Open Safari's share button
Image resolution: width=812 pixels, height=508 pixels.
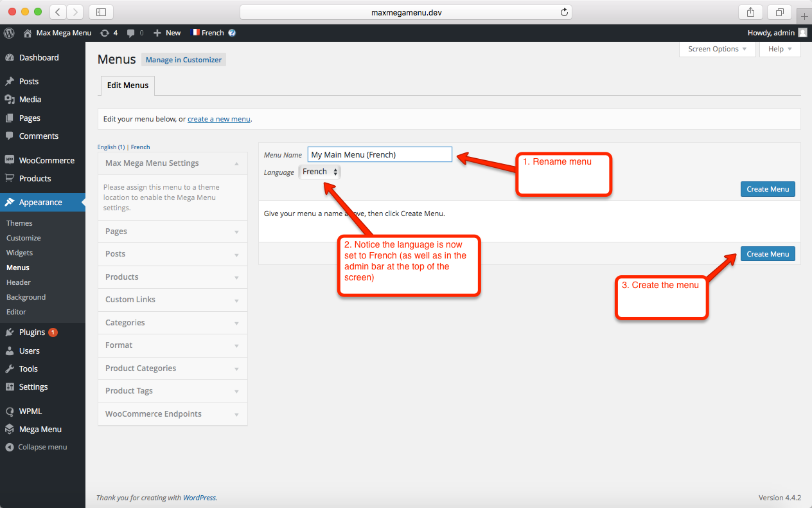(x=750, y=12)
